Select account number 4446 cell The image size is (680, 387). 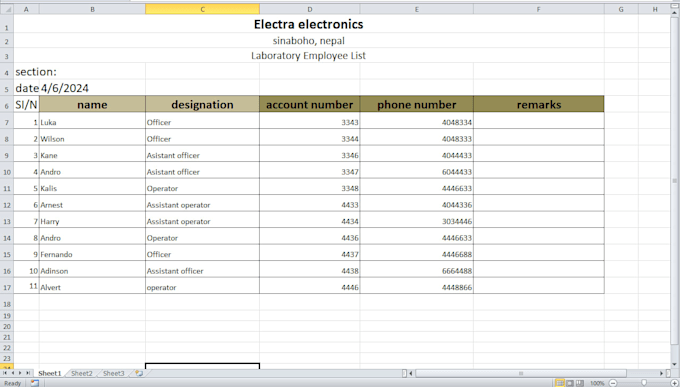[310, 286]
